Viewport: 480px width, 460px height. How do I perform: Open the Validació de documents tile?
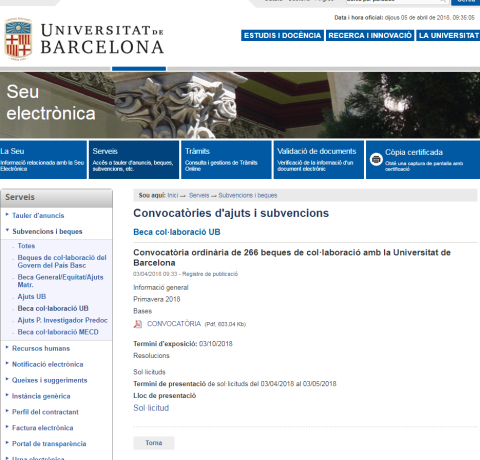click(319, 160)
